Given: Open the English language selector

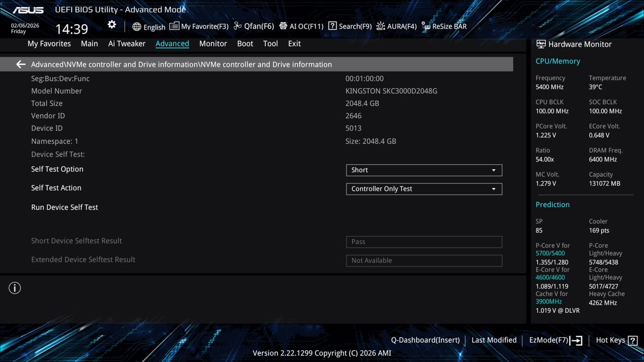Looking at the screenshot, I should point(148,27).
